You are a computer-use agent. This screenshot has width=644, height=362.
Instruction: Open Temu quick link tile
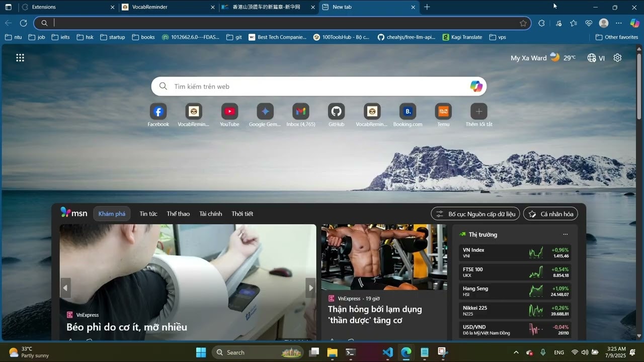pos(443,115)
